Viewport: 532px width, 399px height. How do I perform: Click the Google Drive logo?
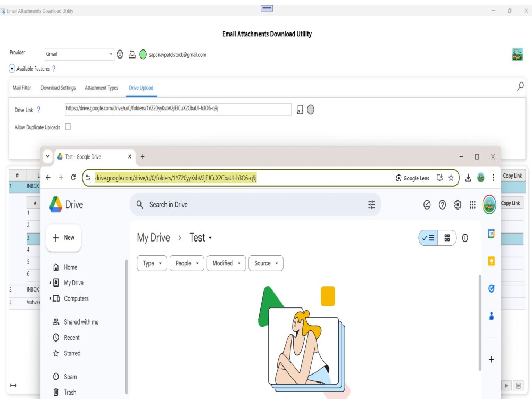66,205
